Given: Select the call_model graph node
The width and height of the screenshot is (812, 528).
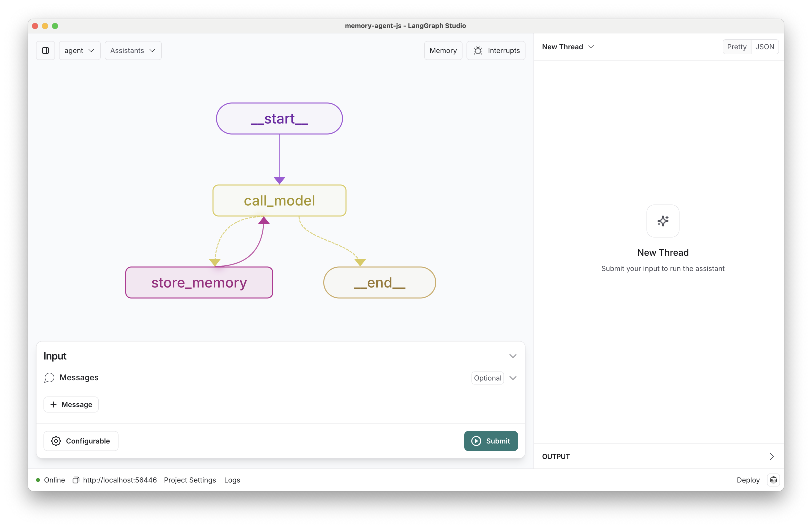Looking at the screenshot, I should [279, 200].
